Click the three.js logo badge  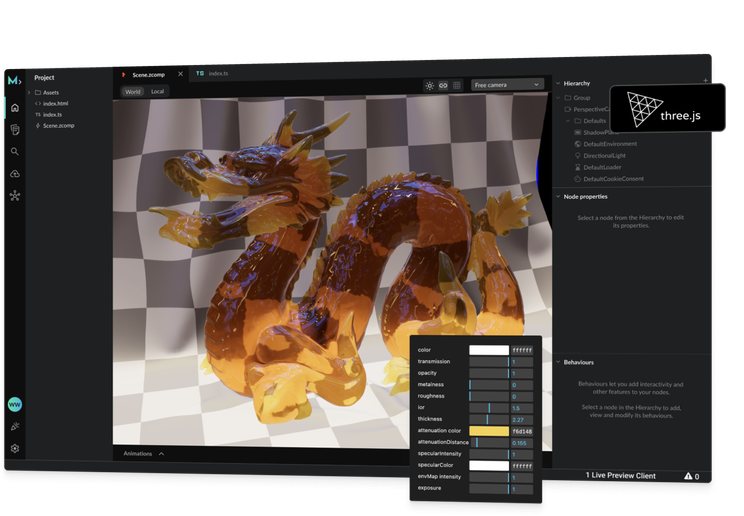click(667, 108)
